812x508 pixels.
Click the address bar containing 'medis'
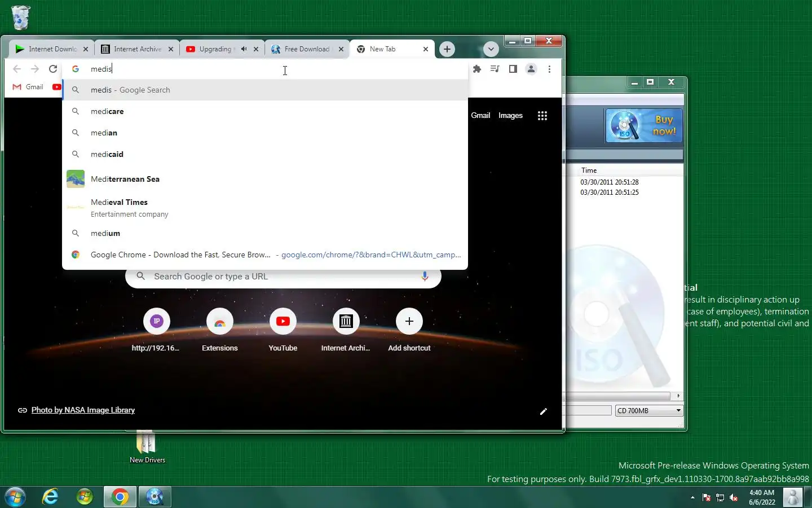[265, 69]
